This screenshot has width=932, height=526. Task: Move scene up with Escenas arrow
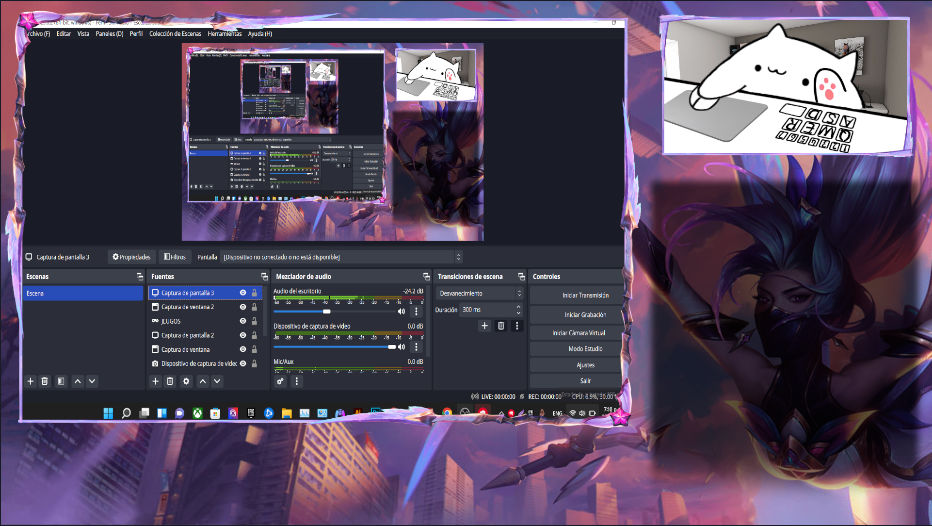tap(78, 381)
